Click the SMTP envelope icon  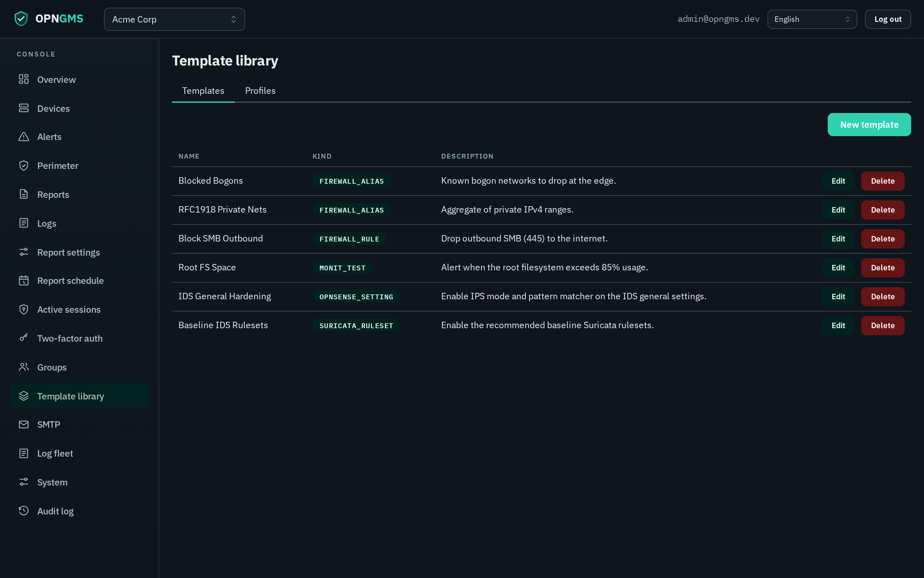[x=24, y=424]
